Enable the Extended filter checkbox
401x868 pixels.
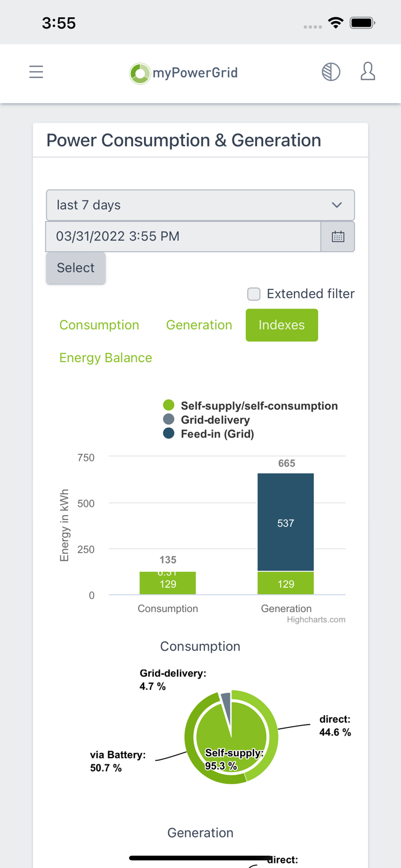[x=253, y=294]
